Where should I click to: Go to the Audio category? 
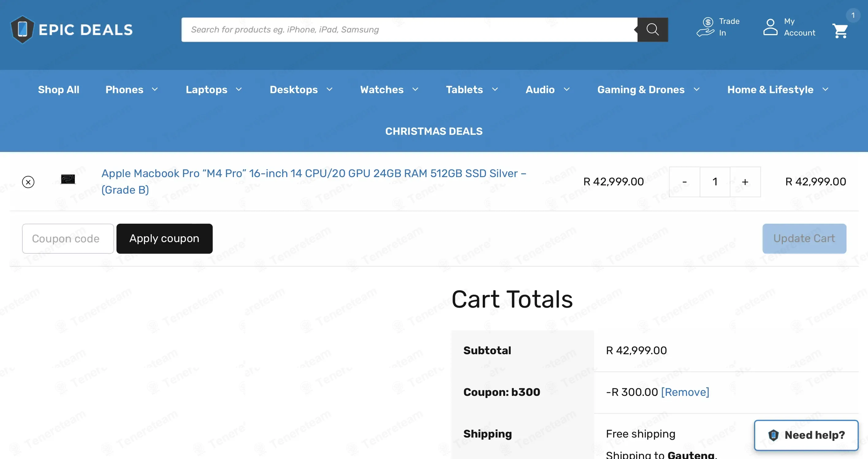pyautogui.click(x=540, y=89)
